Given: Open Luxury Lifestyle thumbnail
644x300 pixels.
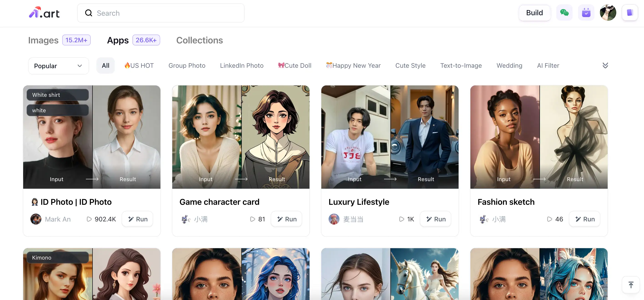Looking at the screenshot, I should click(x=390, y=137).
